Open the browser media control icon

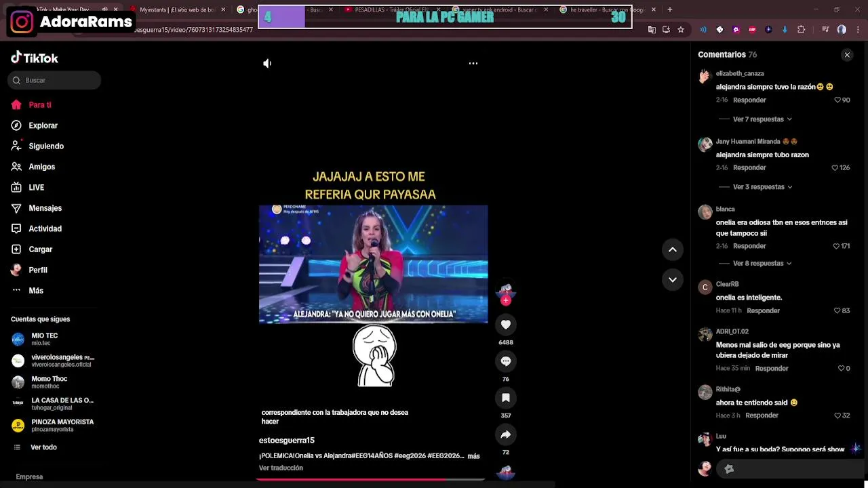click(825, 30)
